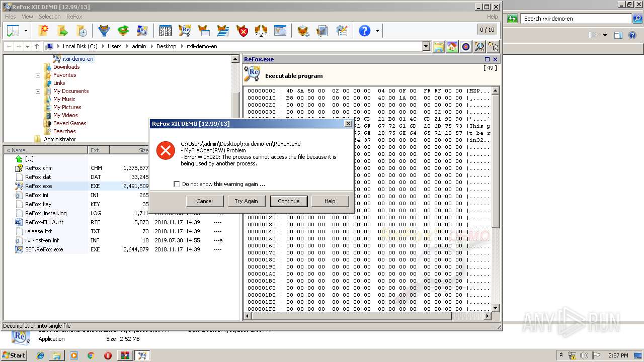Viewport: 644px width, 362px height.
Task: Click the Explorer window search input field
Action: pyautogui.click(x=576, y=19)
